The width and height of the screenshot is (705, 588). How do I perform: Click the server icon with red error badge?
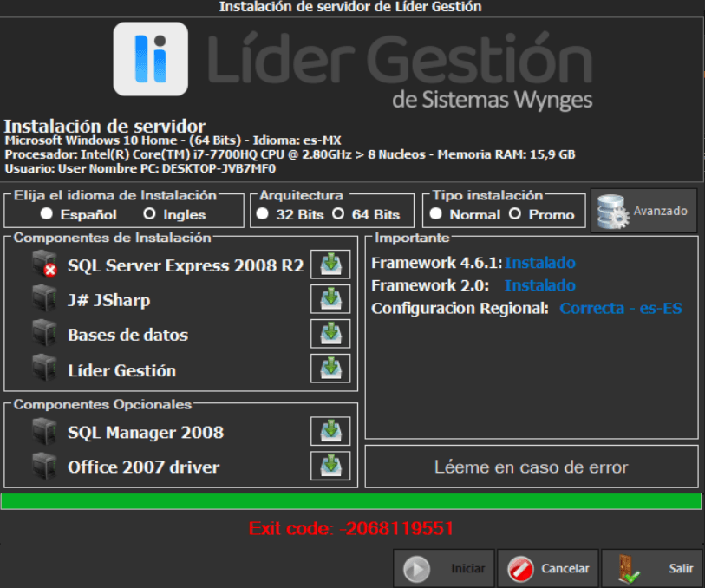pos(44,265)
